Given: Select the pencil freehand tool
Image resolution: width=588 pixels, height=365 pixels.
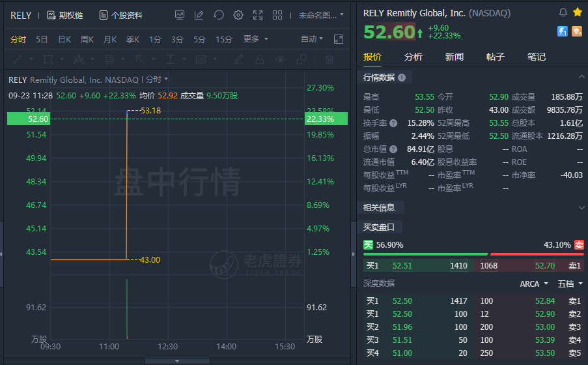Looking at the screenshot, I should click(239, 59).
